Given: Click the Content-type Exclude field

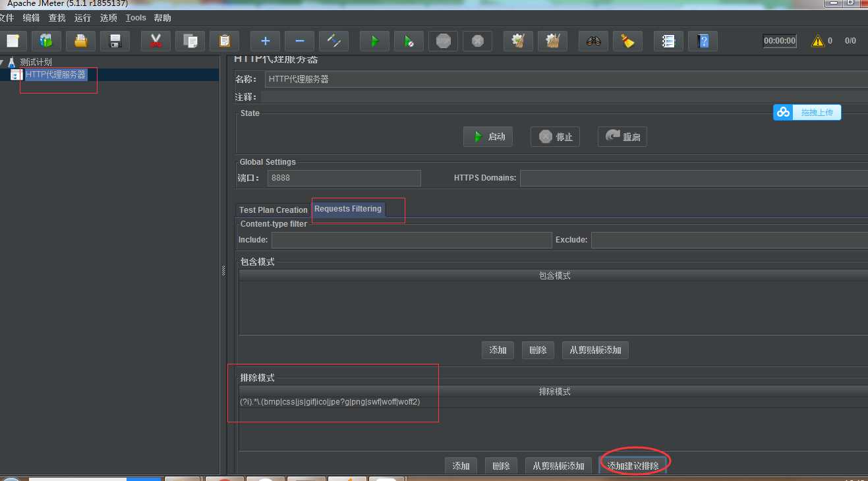Looking at the screenshot, I should (x=729, y=240).
